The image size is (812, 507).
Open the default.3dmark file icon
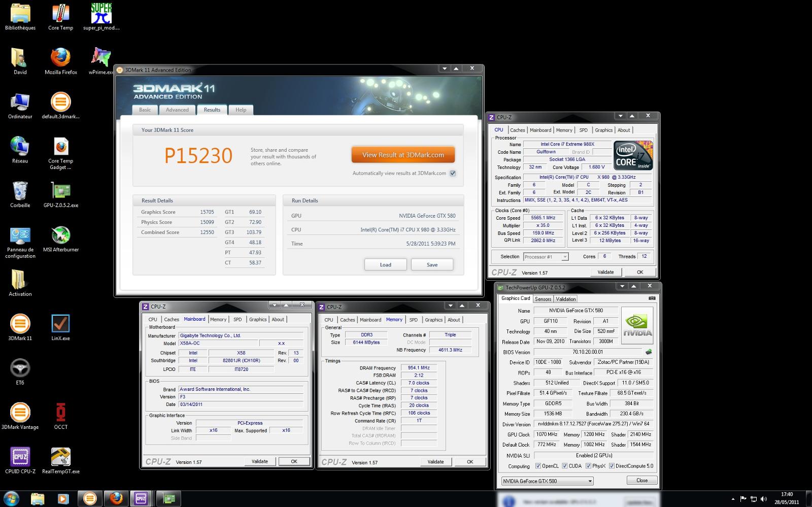61,106
